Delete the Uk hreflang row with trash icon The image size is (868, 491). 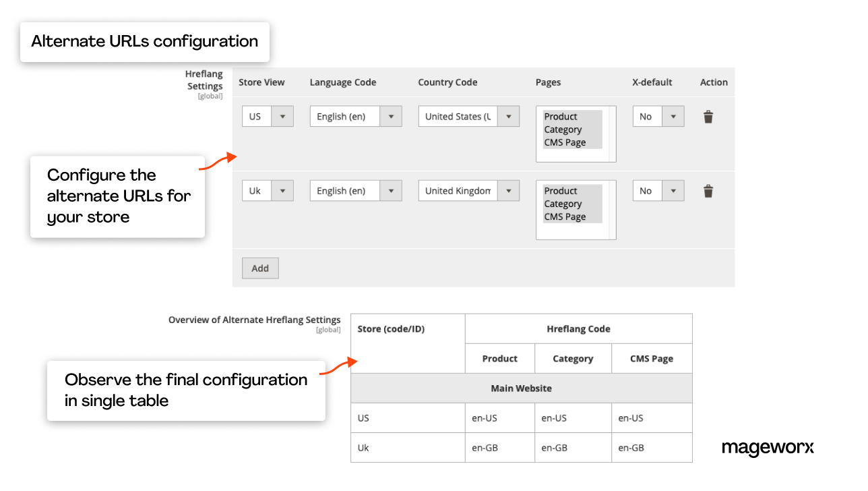click(708, 191)
